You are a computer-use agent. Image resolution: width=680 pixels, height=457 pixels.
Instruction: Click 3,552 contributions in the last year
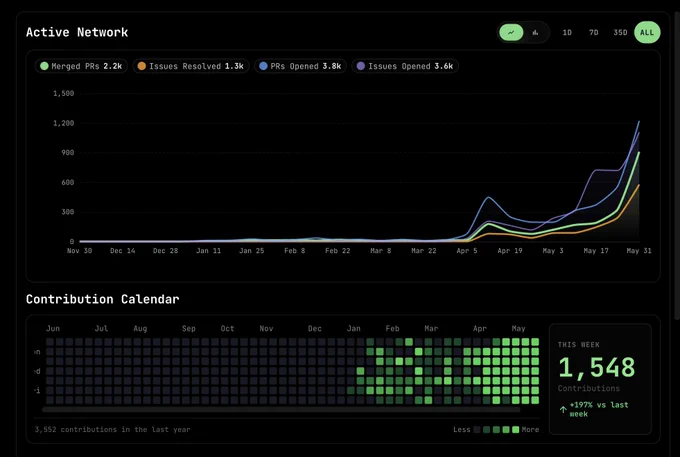tap(112, 430)
